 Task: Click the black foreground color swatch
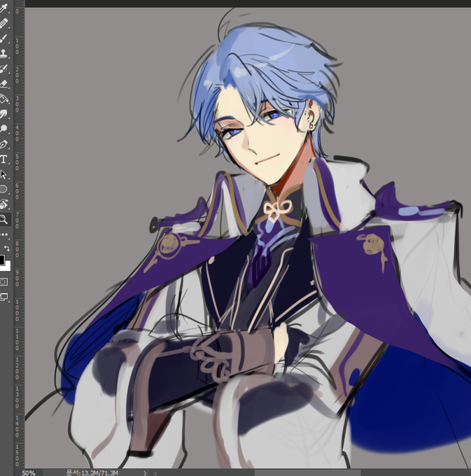tap(2, 260)
